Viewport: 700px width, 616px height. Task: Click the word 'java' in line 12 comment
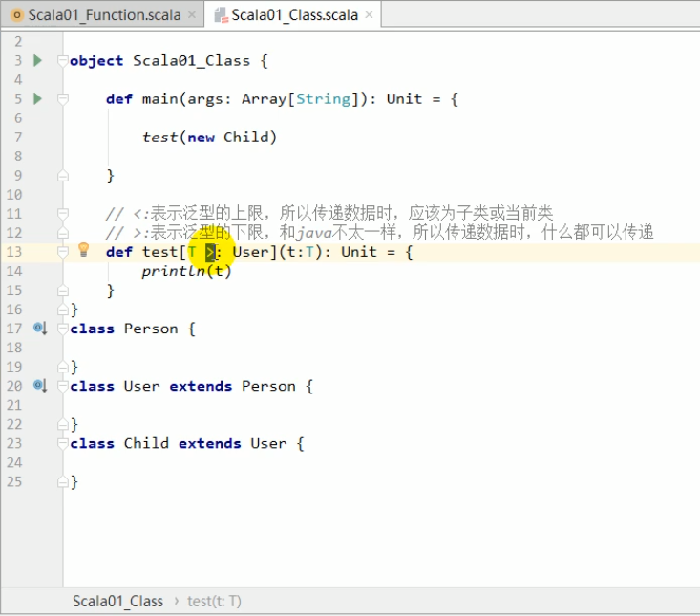[314, 233]
